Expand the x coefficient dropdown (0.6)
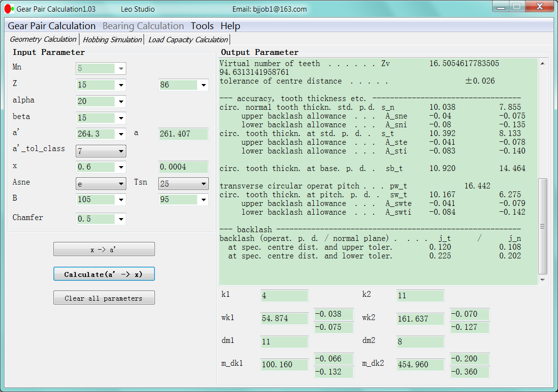This screenshot has width=558, height=392. (x=121, y=167)
